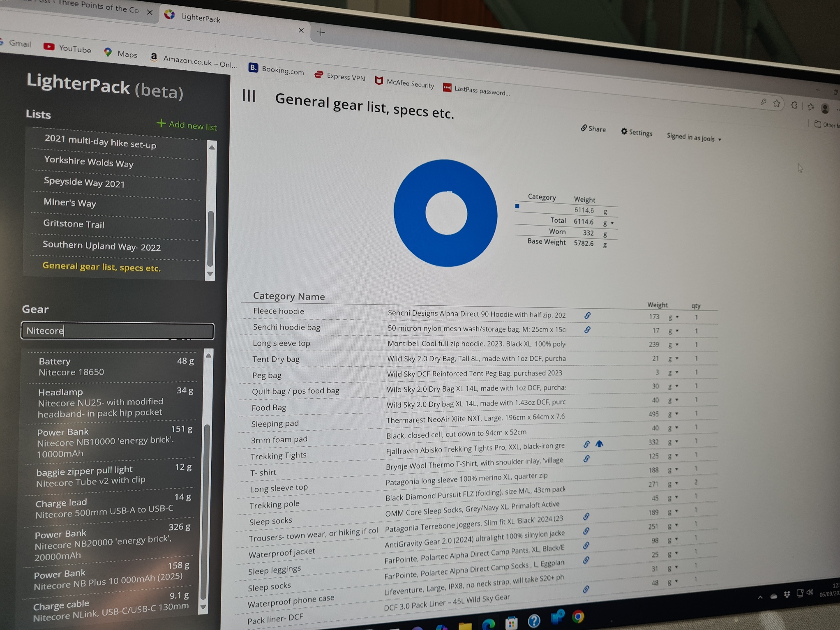Click the Settings gear icon

[x=624, y=131]
